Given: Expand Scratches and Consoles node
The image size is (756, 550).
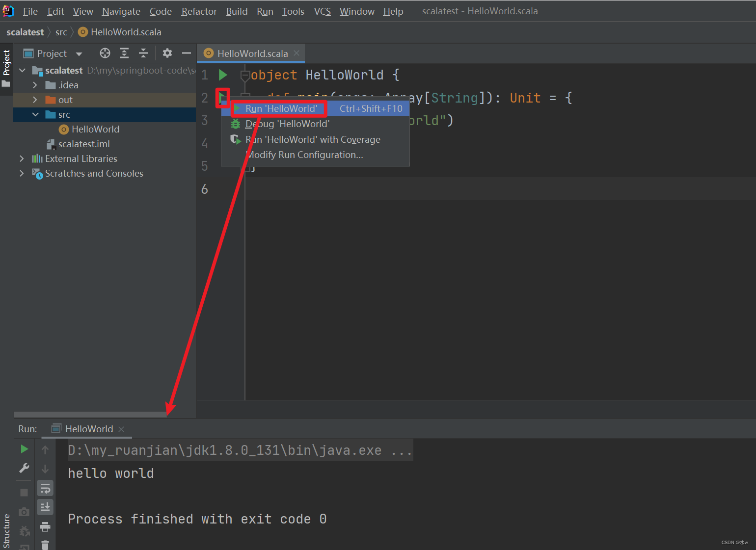Looking at the screenshot, I should click(22, 173).
